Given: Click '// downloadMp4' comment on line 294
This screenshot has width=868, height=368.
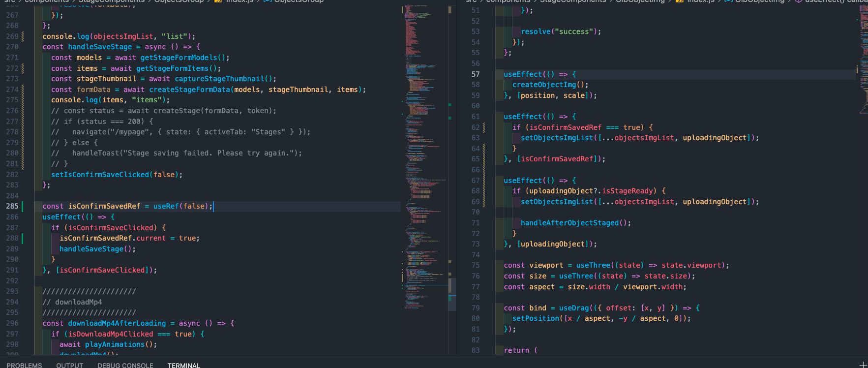Looking at the screenshot, I should pos(72,302).
